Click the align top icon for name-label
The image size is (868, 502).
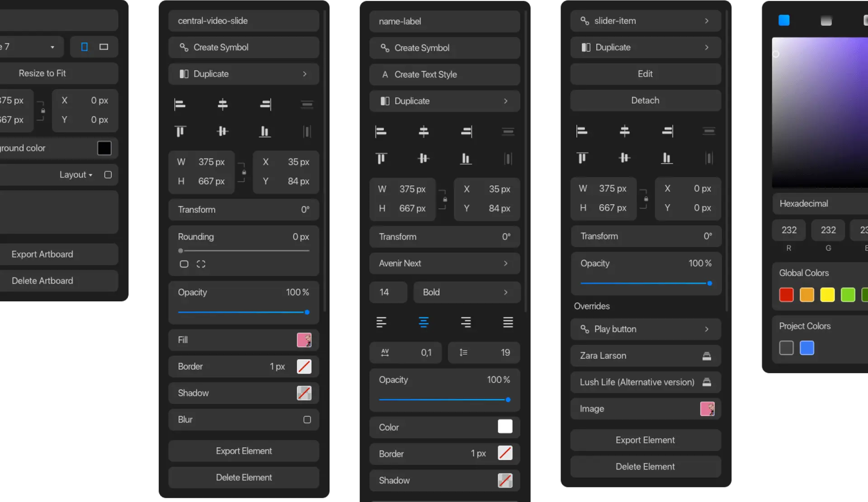[x=381, y=158]
